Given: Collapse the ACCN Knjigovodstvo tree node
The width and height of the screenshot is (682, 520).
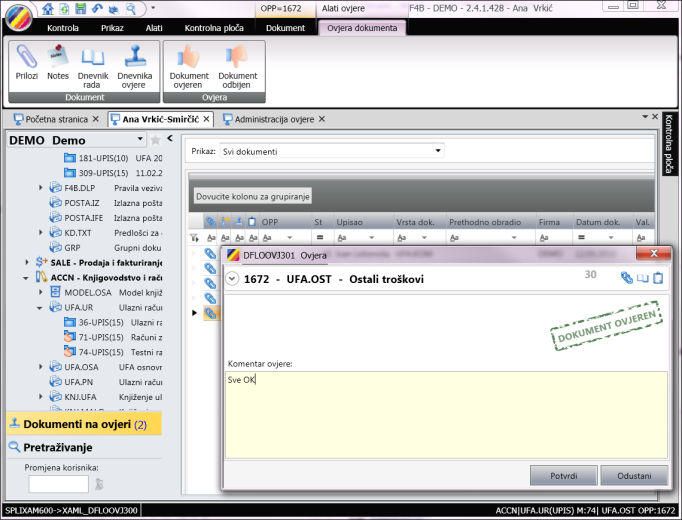Looking at the screenshot, I should tap(26, 276).
